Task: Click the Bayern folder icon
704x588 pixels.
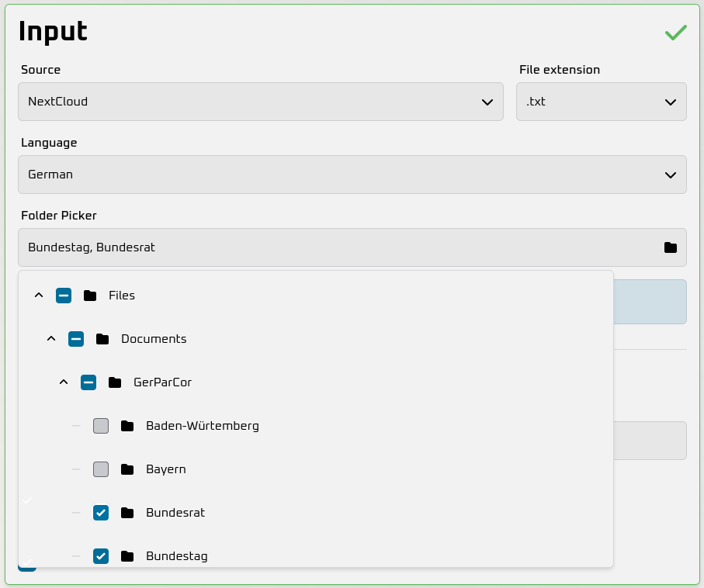Action: click(x=127, y=469)
